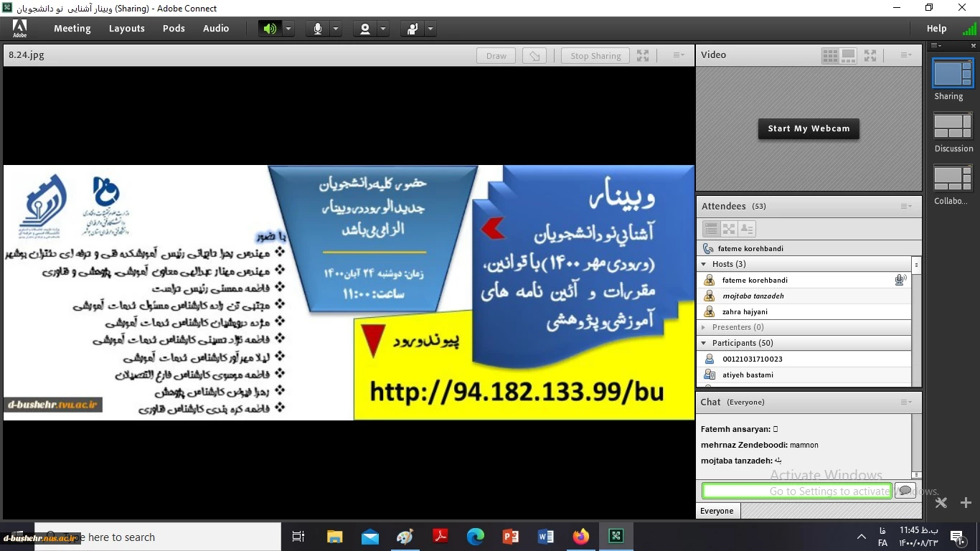The height and width of the screenshot is (551, 980).
Task: Maximize the Share pod full screen
Action: [643, 55]
